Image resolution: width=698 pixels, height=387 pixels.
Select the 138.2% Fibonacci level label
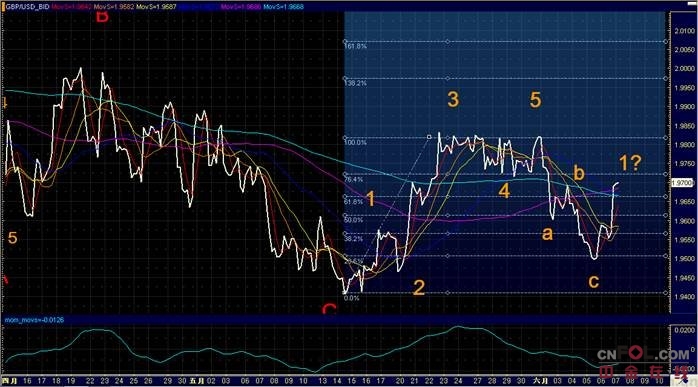(355, 83)
